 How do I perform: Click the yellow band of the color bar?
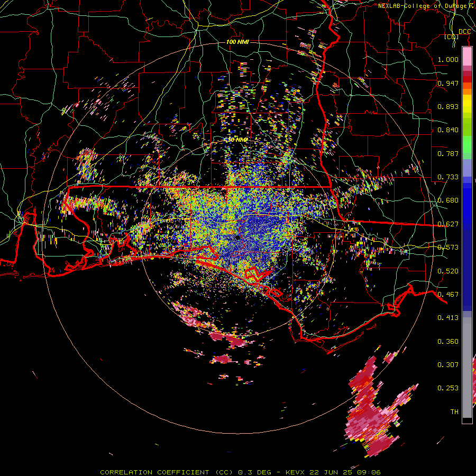(467, 104)
